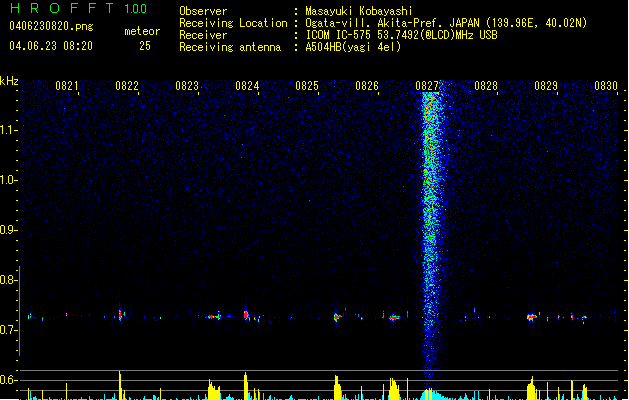Click the 0822 time marker
This screenshot has width=629, height=400.
pos(127,86)
